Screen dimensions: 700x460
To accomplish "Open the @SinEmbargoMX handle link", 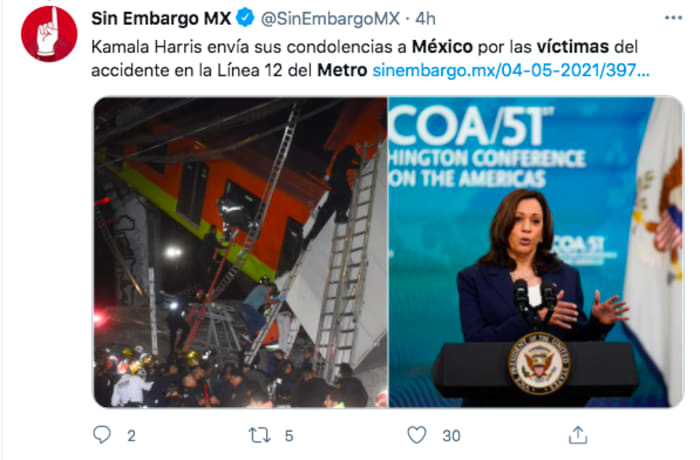I will (x=330, y=18).
